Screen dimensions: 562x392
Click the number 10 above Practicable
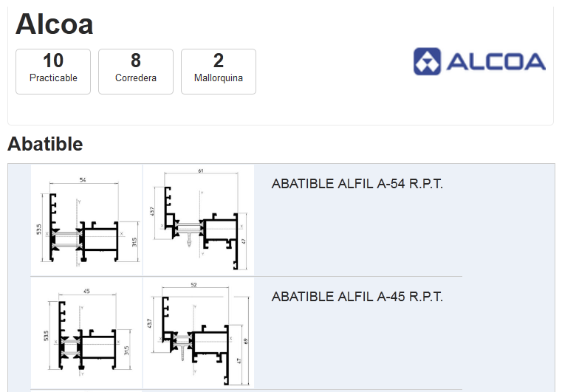coord(53,61)
